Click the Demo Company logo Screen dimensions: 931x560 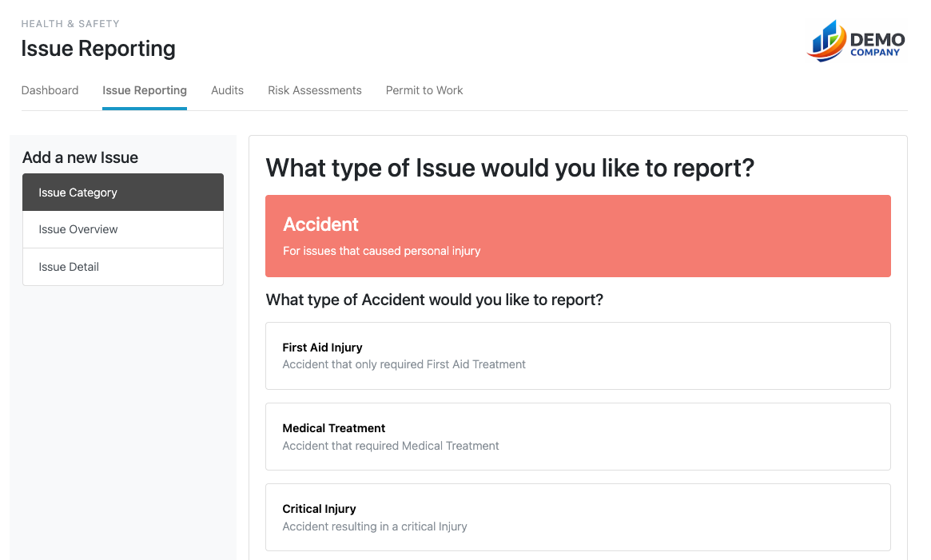(x=855, y=41)
